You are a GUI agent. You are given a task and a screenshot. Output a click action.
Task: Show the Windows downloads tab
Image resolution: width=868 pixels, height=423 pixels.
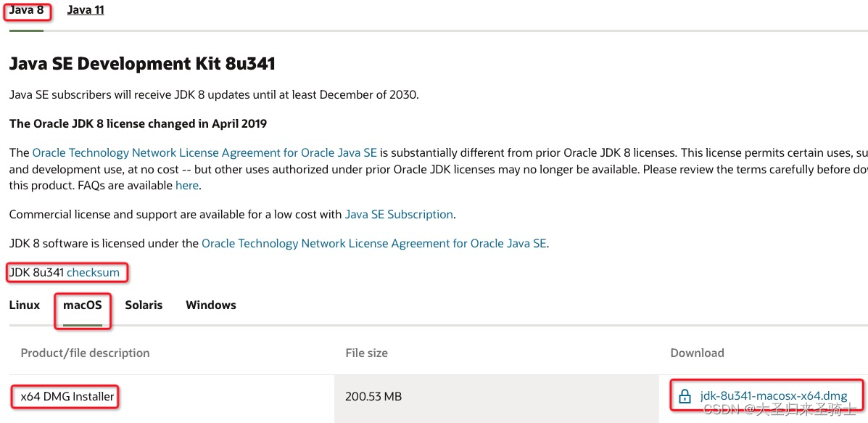coord(211,305)
